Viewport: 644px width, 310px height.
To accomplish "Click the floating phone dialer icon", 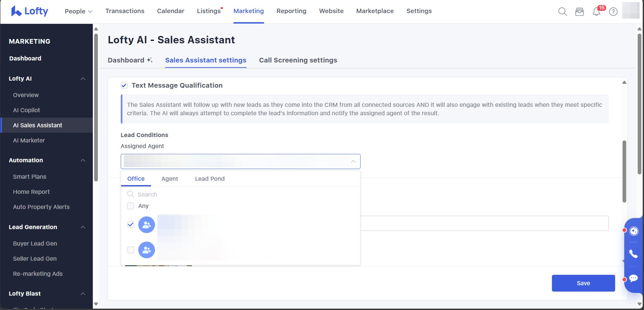I will coord(634,254).
